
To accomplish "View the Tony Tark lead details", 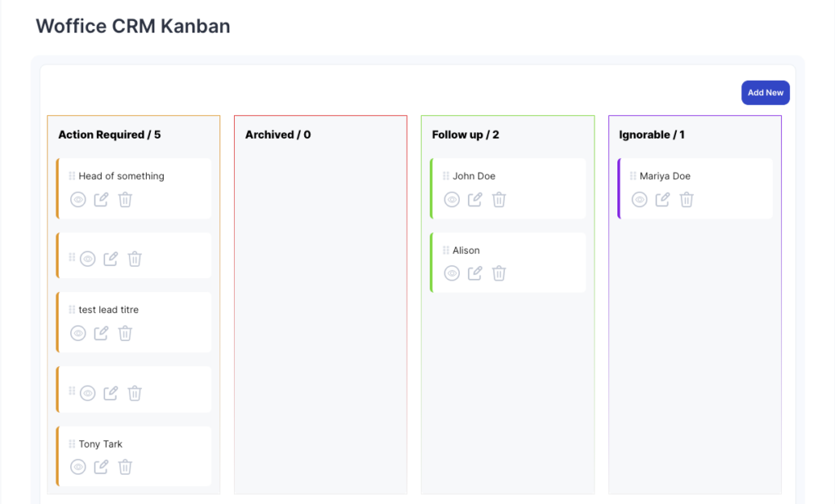I will (78, 467).
